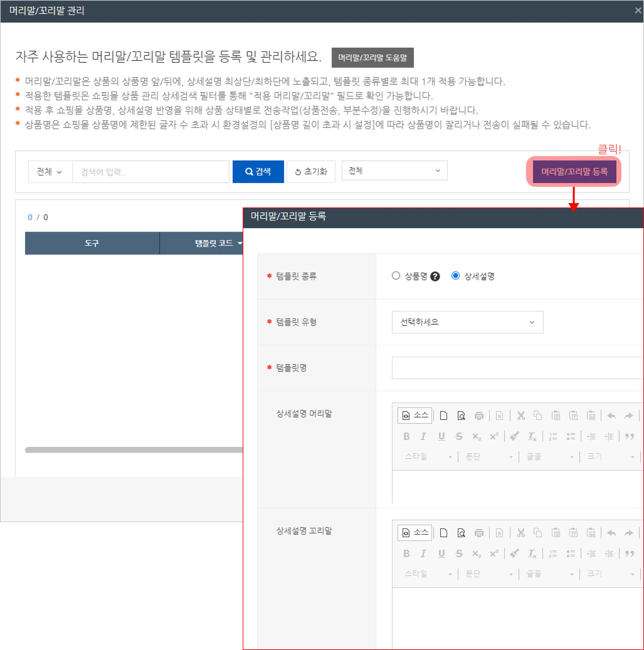
Task: Open the 전체 search category dropdown
Action: click(x=50, y=172)
